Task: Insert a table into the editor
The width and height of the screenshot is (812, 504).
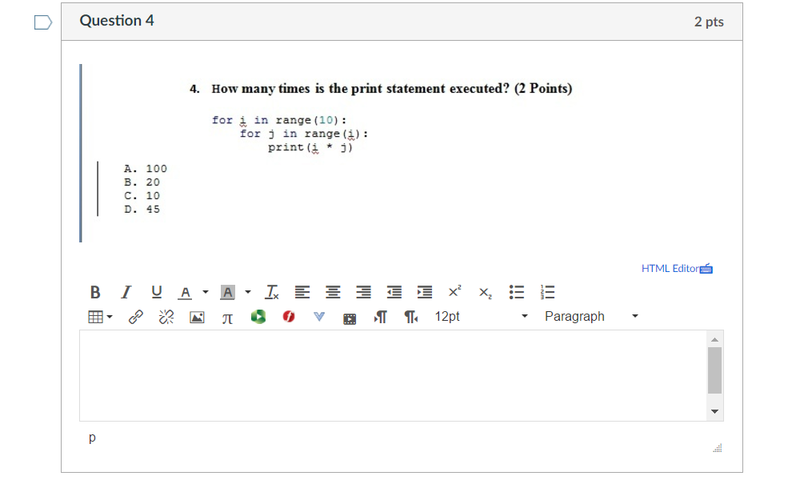Action: pyautogui.click(x=95, y=317)
